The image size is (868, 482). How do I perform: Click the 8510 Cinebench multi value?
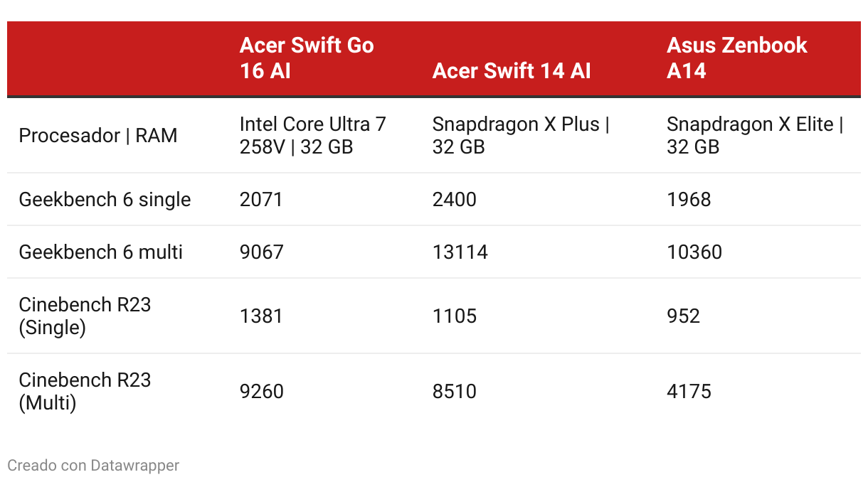(x=454, y=392)
